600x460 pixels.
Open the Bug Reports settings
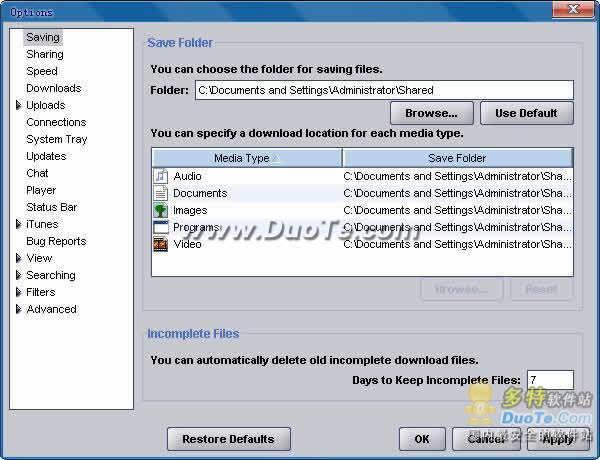pyautogui.click(x=56, y=241)
